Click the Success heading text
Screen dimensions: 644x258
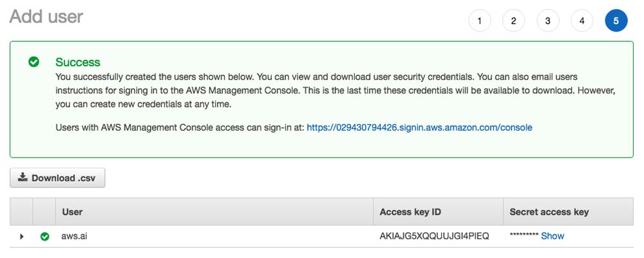click(x=77, y=62)
